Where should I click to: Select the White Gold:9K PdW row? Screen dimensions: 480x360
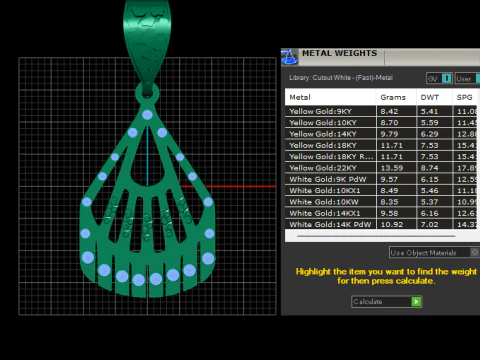pyautogui.click(x=381, y=179)
